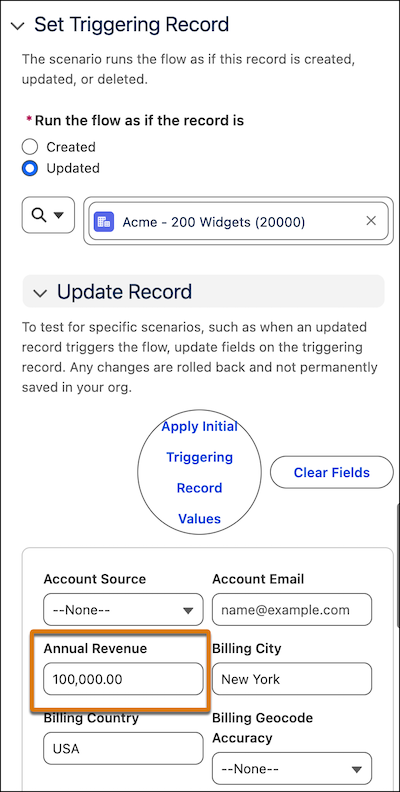Remove Acme - 200 Widgets record with X
The height and width of the screenshot is (792, 400).
371,221
